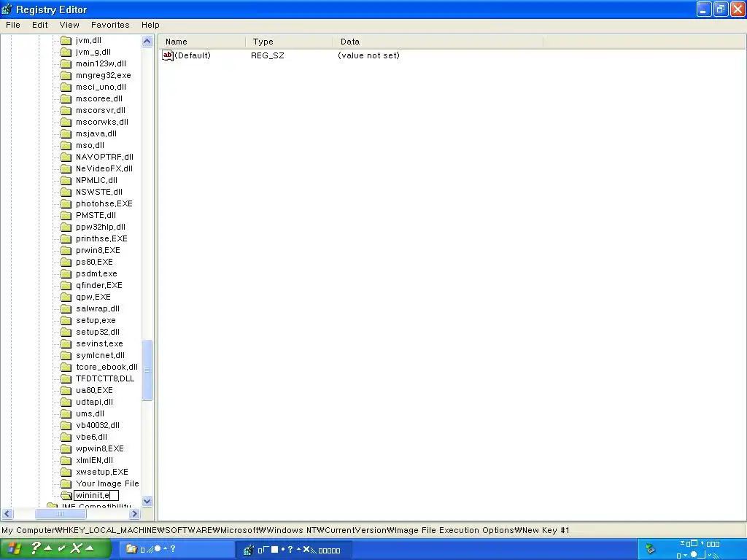Click the folder icon for printhse.EXE
747x560 pixels.
pos(66,238)
